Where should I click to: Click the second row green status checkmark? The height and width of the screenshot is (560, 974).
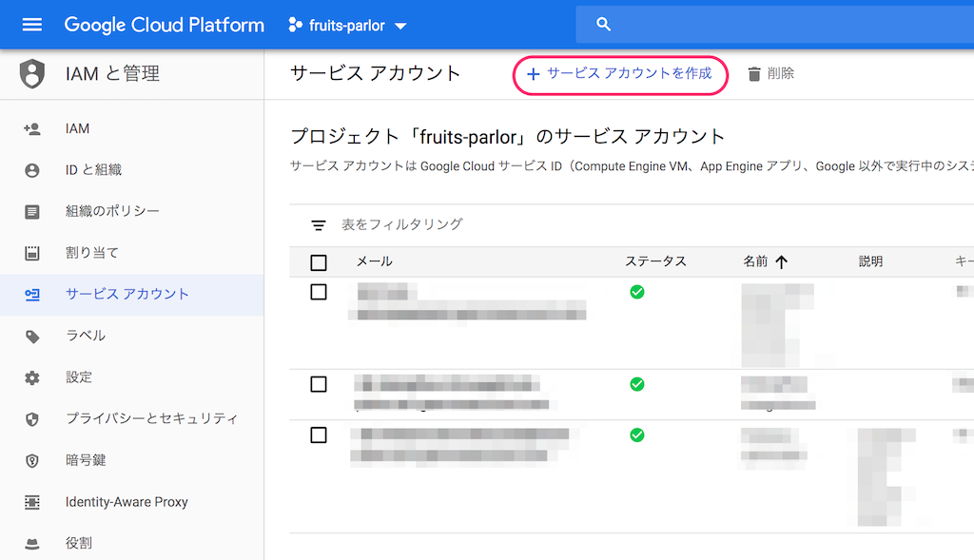click(636, 384)
